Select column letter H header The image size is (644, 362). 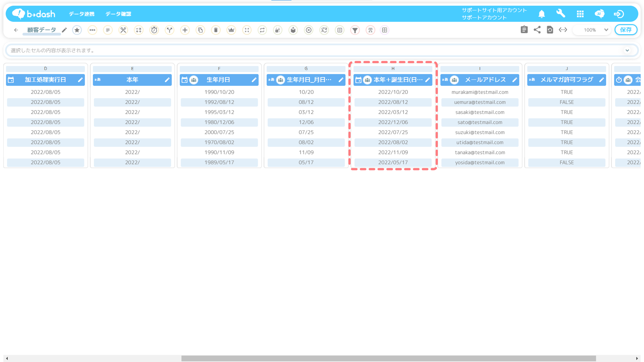[x=393, y=68]
